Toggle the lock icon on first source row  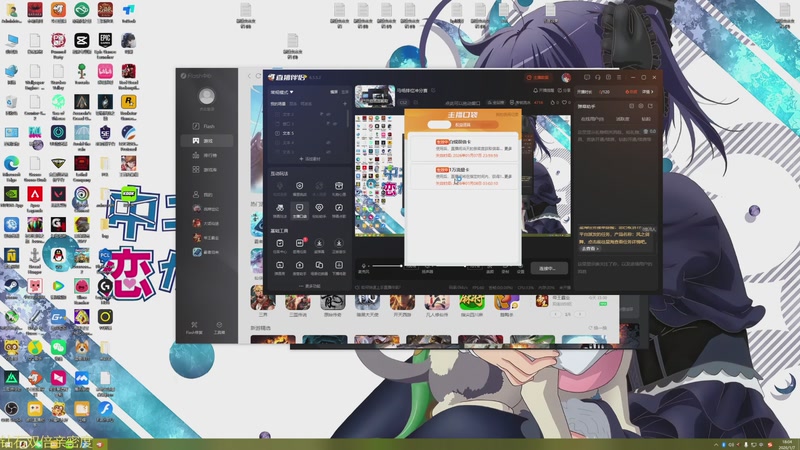pyautogui.click(x=321, y=114)
